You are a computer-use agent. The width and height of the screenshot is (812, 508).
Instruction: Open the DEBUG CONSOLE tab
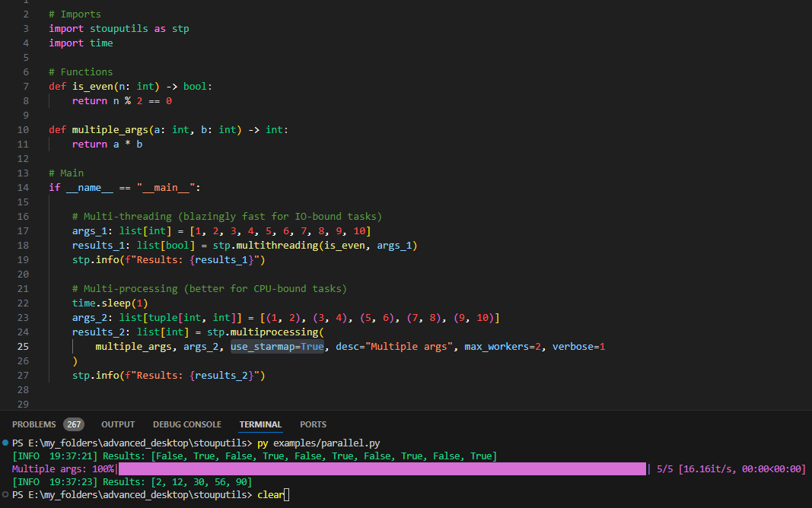[187, 424]
